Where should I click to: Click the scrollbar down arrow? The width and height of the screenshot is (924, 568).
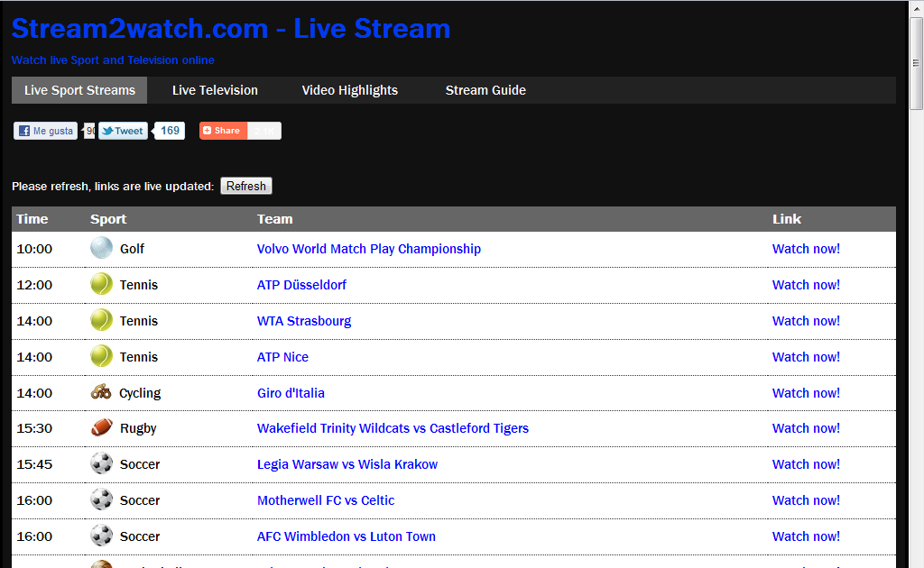[916, 560]
